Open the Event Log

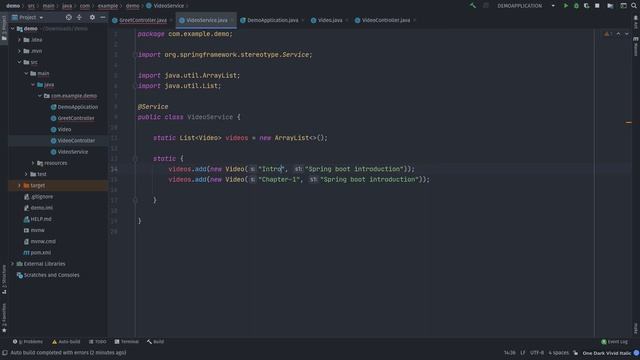[615, 342]
